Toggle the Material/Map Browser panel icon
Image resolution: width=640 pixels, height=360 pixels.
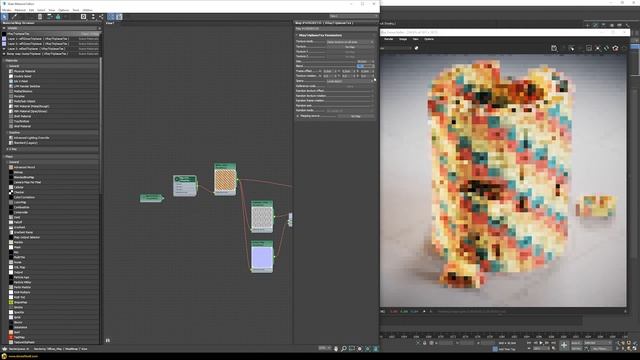(111, 17)
